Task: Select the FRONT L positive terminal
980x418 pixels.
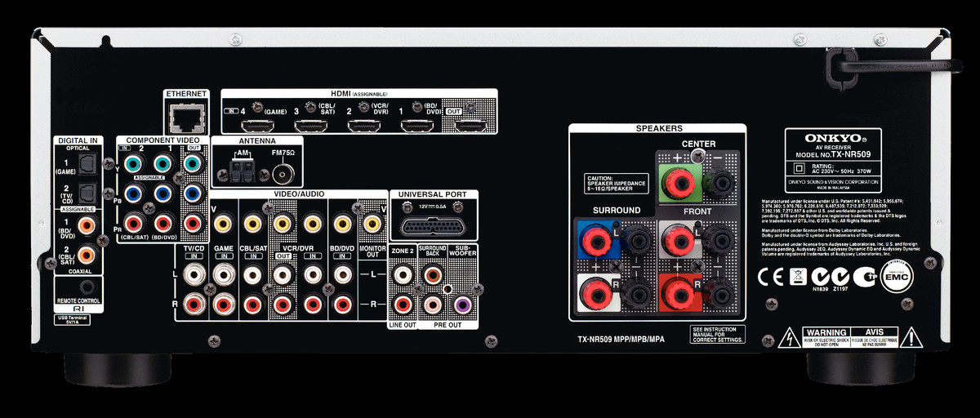Action: click(x=677, y=241)
